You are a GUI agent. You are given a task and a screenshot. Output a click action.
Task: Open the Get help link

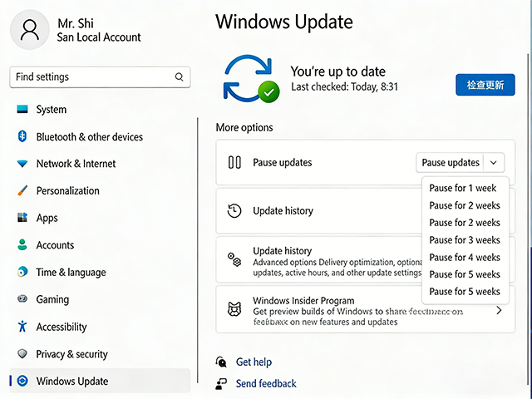[x=254, y=362]
